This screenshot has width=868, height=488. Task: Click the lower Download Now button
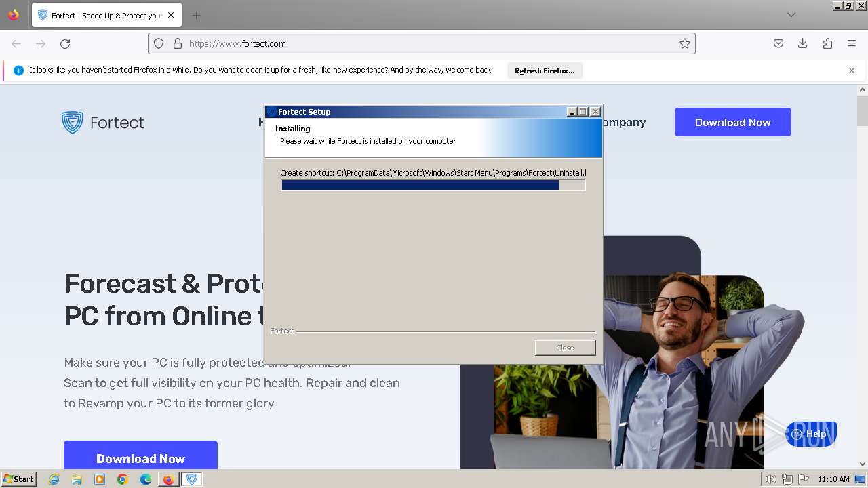[x=140, y=455]
